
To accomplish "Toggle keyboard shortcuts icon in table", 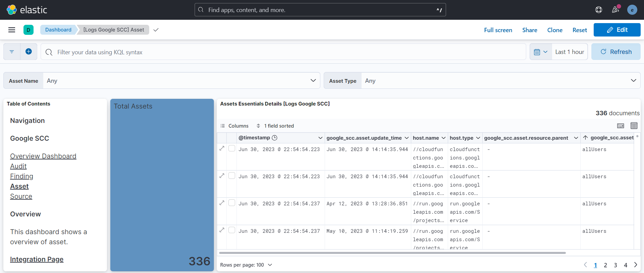I will pyautogui.click(x=621, y=126).
